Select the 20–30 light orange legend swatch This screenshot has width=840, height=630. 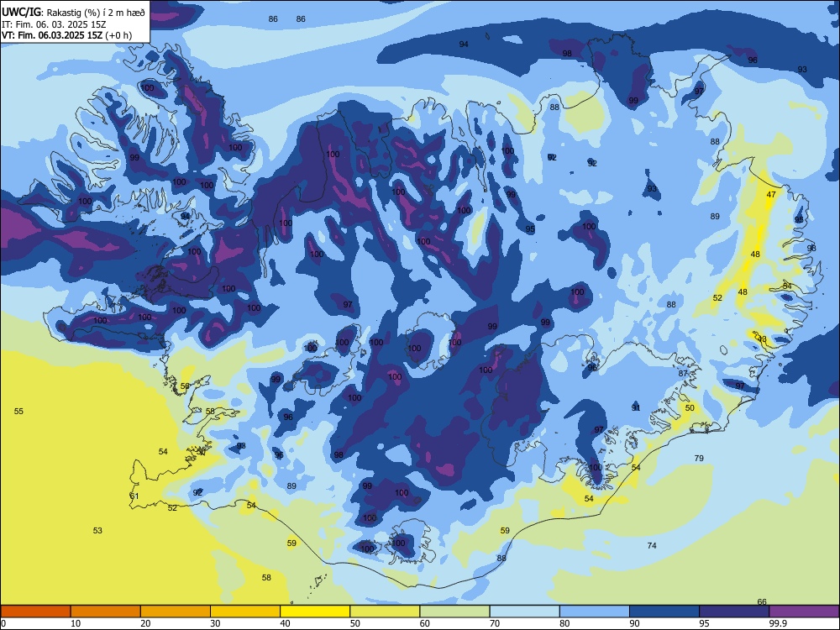point(176,612)
